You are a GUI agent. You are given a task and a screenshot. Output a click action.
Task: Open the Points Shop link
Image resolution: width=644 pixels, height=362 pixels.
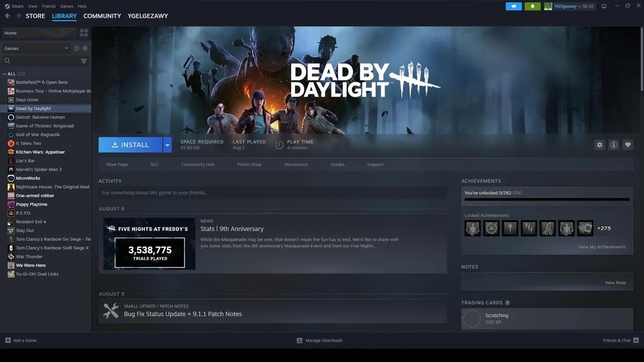point(249,164)
